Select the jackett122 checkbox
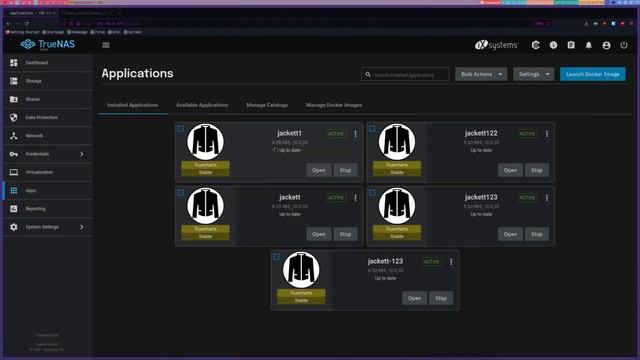The image size is (640, 360). pos(372,129)
